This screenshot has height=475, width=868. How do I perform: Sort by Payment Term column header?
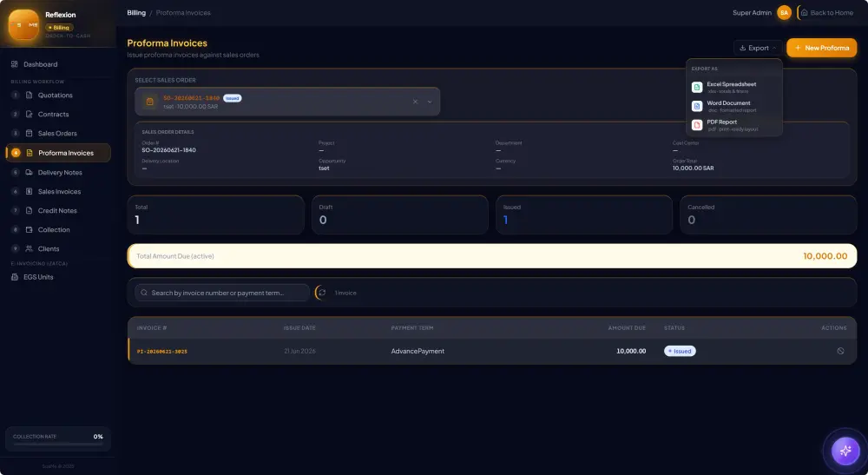tap(411, 328)
